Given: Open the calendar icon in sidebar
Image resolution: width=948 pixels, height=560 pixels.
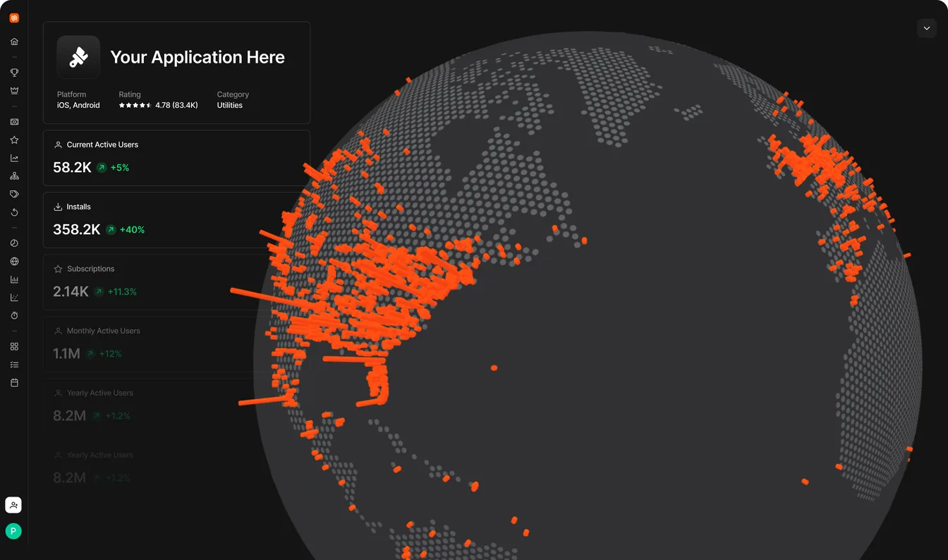Looking at the screenshot, I should [x=14, y=382].
